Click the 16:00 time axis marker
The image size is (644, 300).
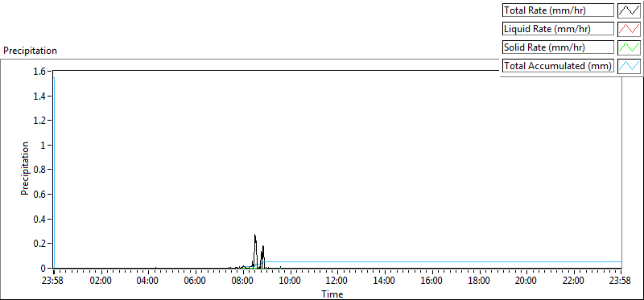coord(432,281)
